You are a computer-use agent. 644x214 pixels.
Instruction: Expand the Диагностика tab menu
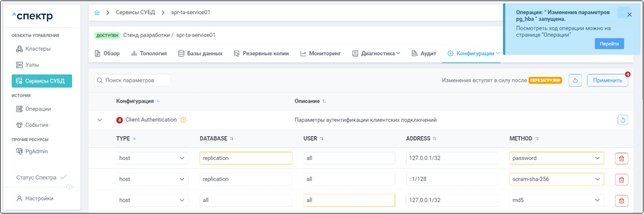coord(376,53)
